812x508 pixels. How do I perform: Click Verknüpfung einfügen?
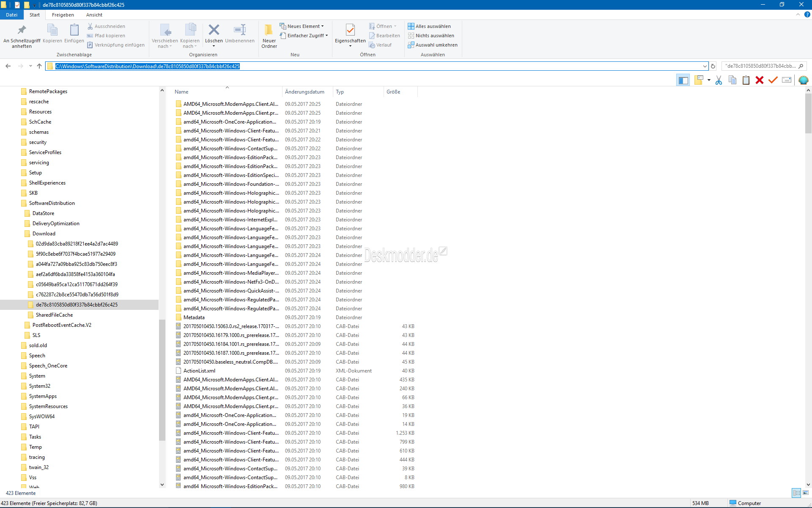116,45
